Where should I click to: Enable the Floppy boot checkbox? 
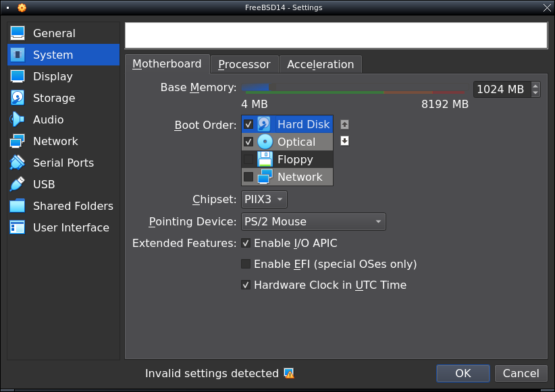coord(248,159)
